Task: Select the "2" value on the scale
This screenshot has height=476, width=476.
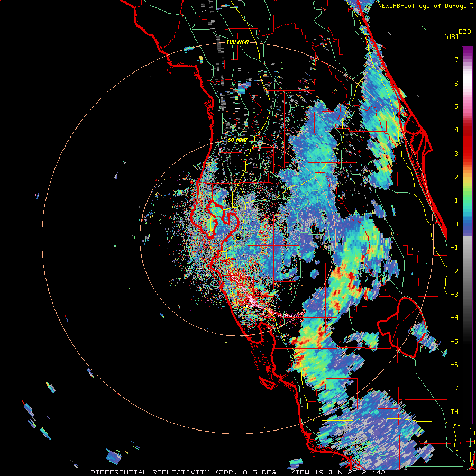Action: coord(456,177)
